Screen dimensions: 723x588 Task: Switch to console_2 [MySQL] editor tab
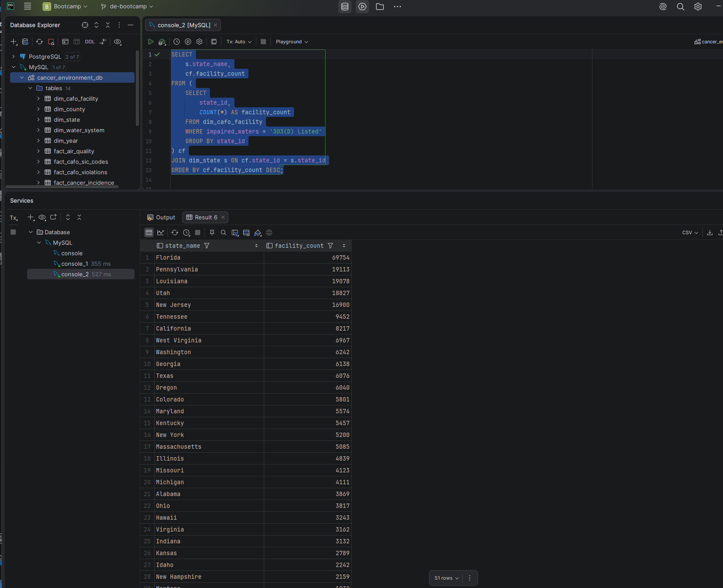pyautogui.click(x=183, y=25)
